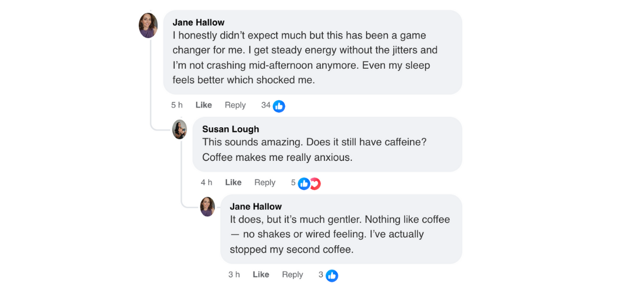The image size is (644, 293).
Task: Click thumbs-up reaction icon on Susan's comment
Action: point(304,183)
